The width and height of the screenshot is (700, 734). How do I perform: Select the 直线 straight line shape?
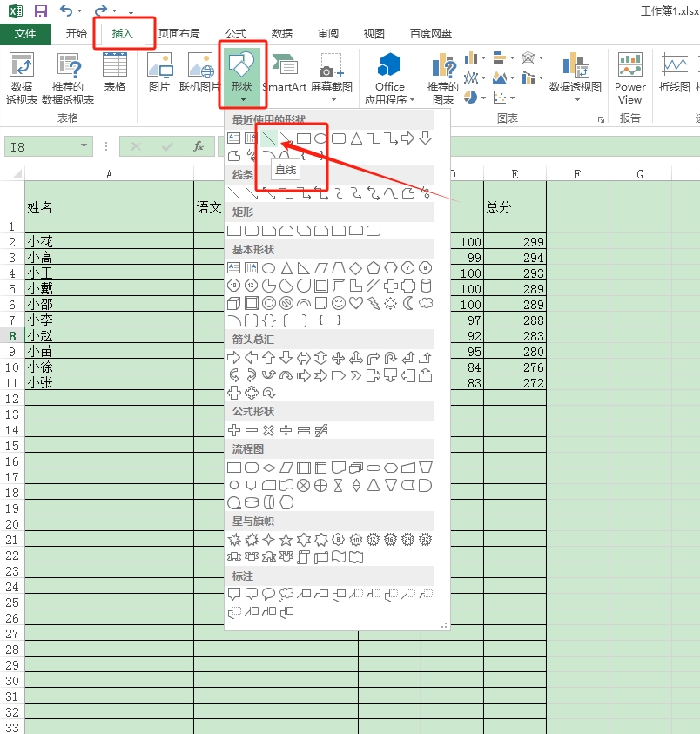[268, 138]
